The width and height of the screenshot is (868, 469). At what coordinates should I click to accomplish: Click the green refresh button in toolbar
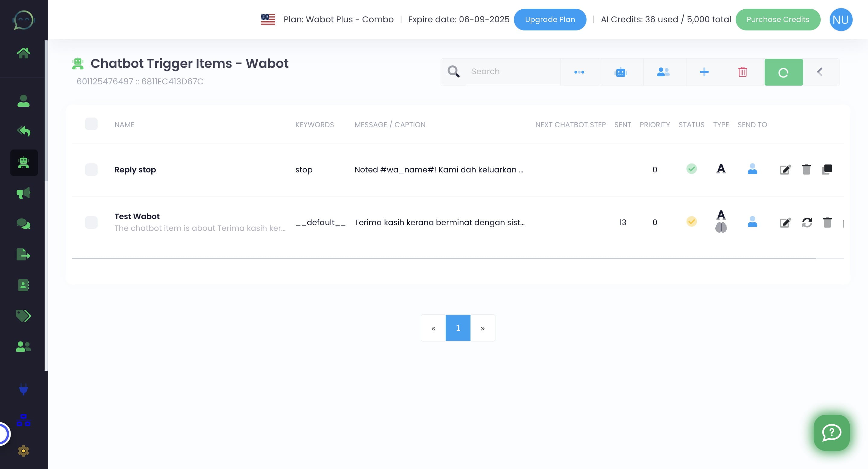click(783, 72)
